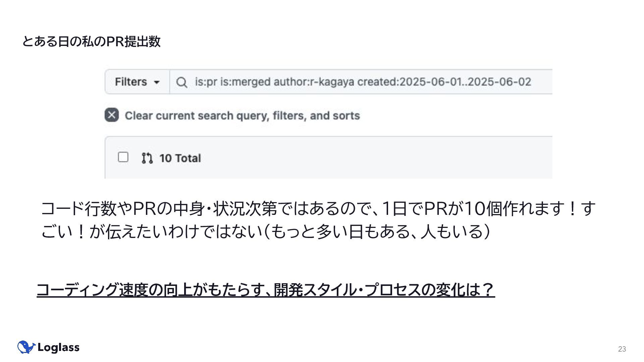Image resolution: width=644 pixels, height=362 pixels.
Task: Toggle the select-all checkbox beside 10 Total
Action: (x=123, y=157)
